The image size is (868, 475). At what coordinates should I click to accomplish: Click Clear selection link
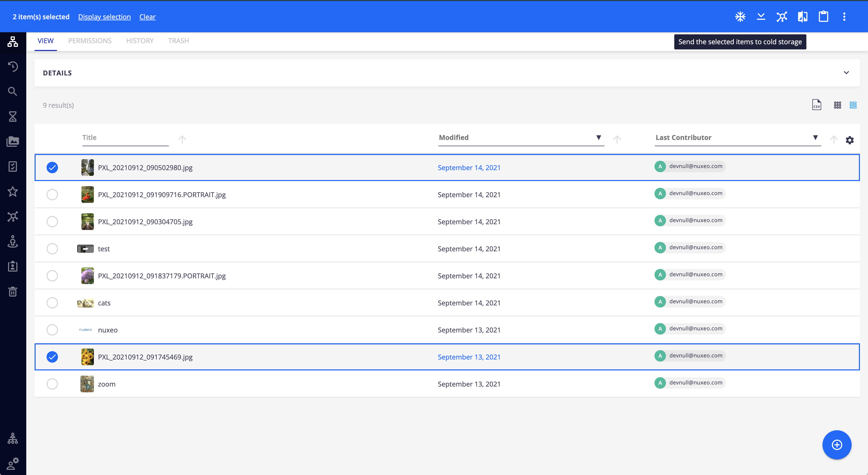click(x=148, y=17)
